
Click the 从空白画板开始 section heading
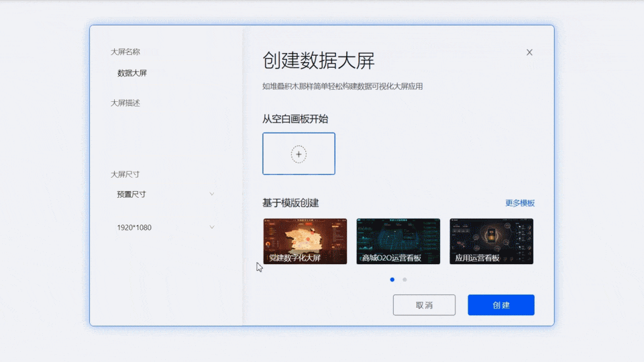pos(295,119)
